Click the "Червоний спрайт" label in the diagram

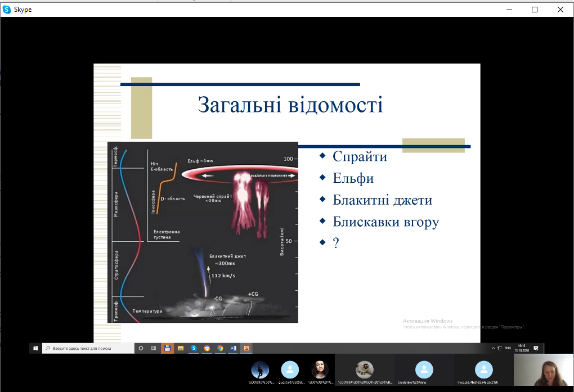click(x=213, y=196)
